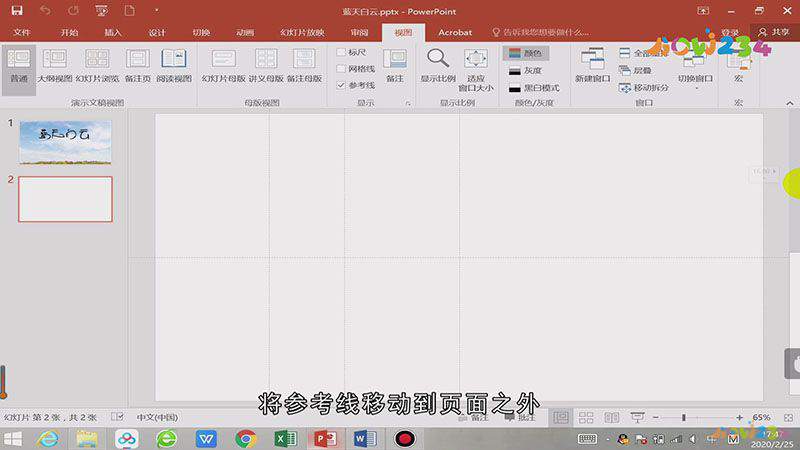Expand Switch Windows (切换窗口) dropdown

(x=695, y=71)
